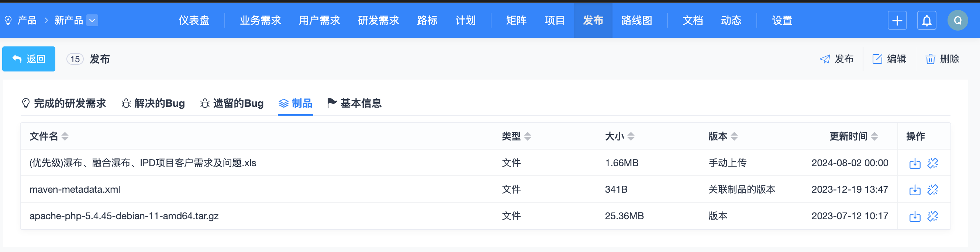Click size value 341B
Image resolution: width=980 pixels, height=252 pixels.
coord(616,190)
